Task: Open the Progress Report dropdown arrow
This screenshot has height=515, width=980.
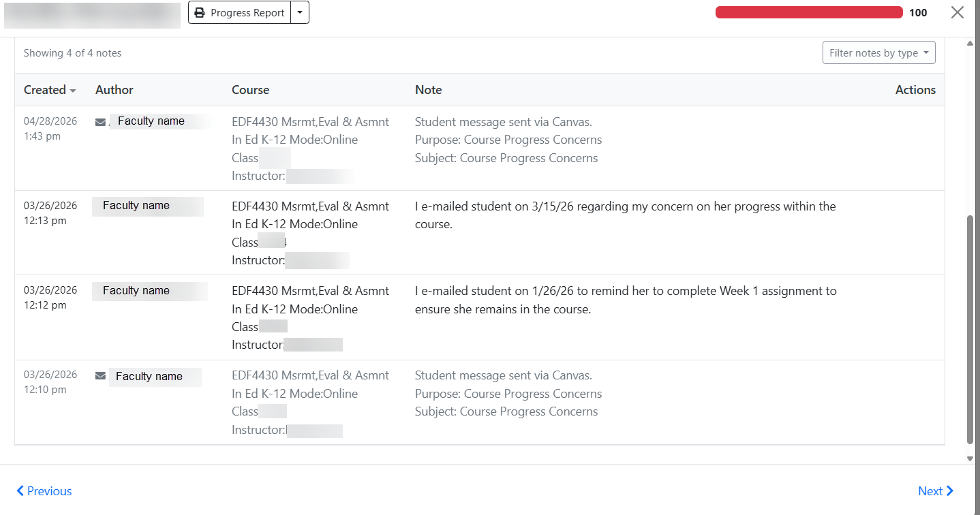Action: (300, 13)
